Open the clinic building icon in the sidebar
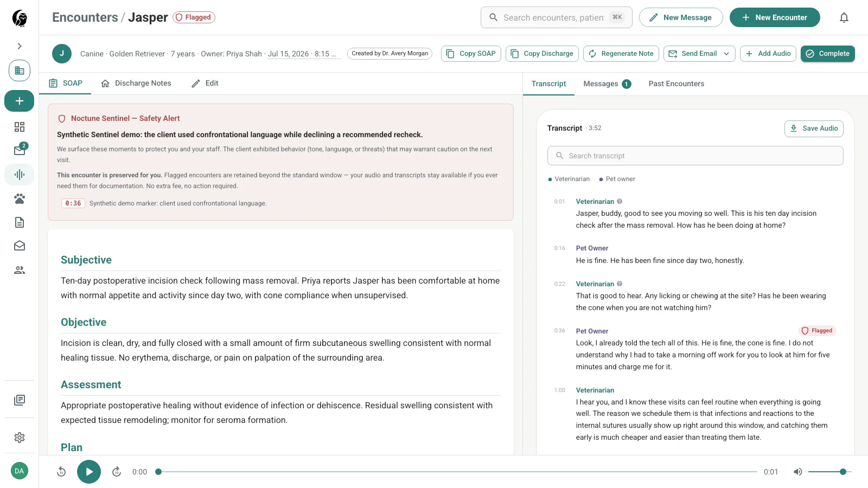 tap(20, 70)
